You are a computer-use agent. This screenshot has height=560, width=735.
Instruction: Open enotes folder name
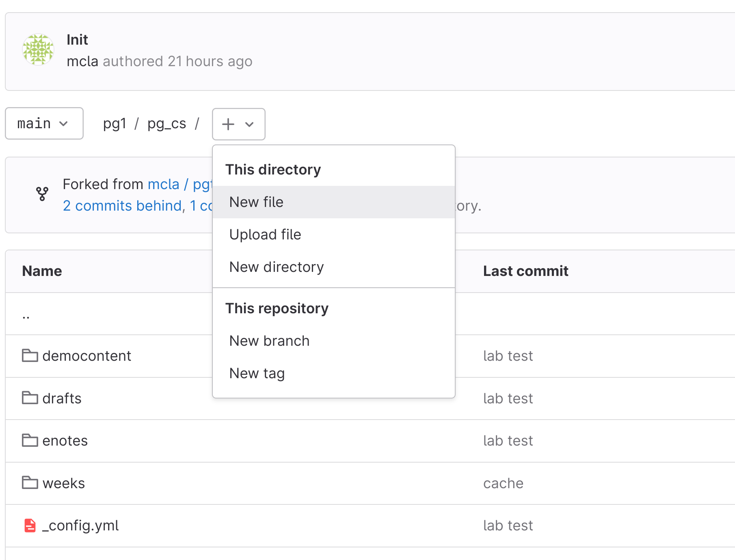tap(65, 441)
